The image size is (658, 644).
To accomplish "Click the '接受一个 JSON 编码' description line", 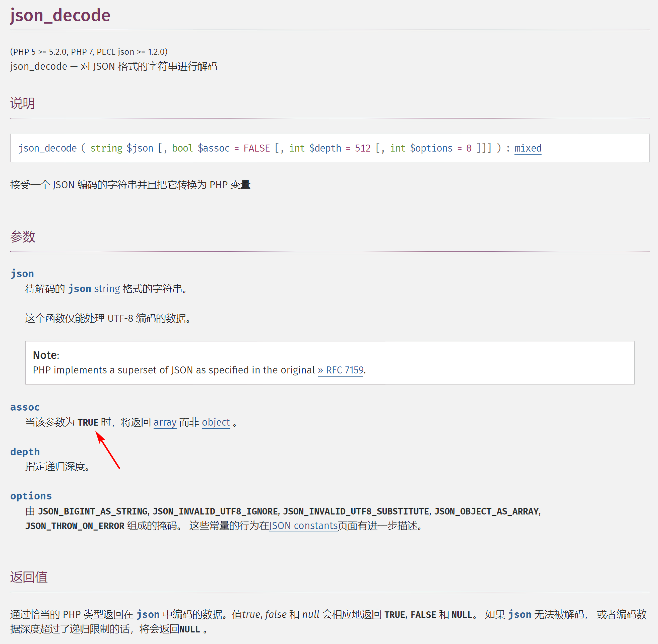I will click(x=130, y=185).
